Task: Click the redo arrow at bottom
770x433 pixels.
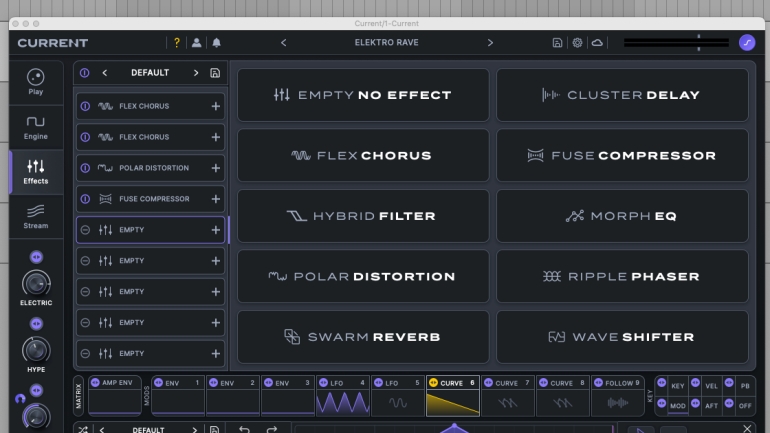Action: [272, 430]
